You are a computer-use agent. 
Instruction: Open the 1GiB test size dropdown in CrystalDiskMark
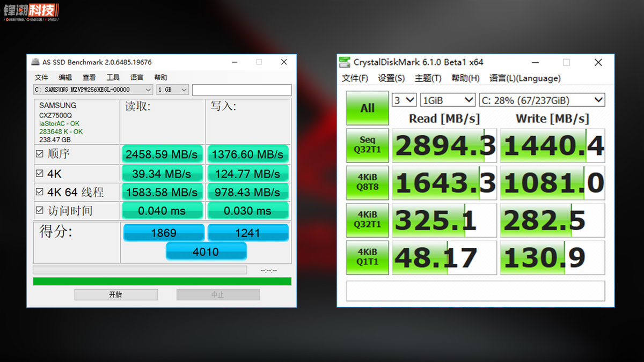(448, 100)
